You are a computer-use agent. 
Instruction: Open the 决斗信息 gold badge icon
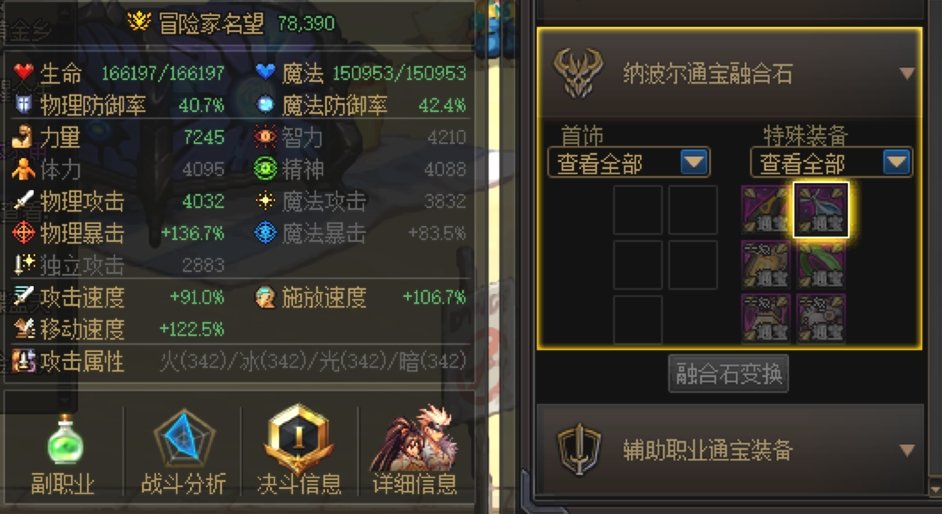click(x=298, y=438)
